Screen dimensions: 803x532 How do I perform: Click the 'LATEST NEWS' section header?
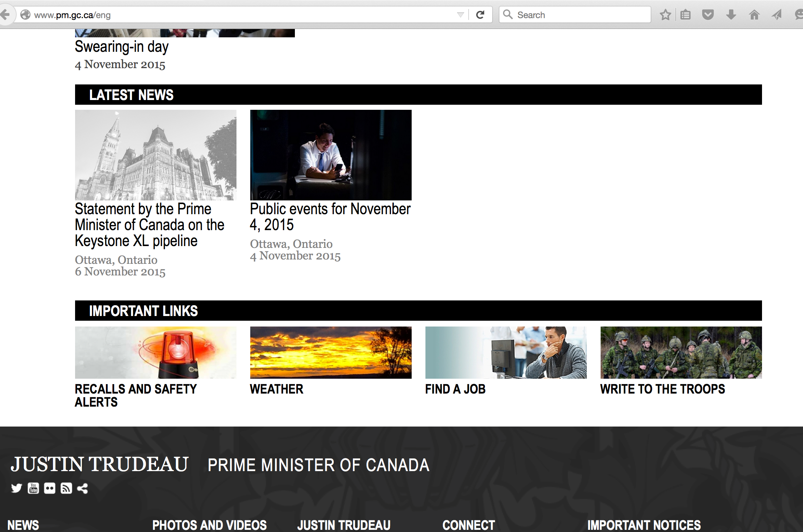click(419, 95)
